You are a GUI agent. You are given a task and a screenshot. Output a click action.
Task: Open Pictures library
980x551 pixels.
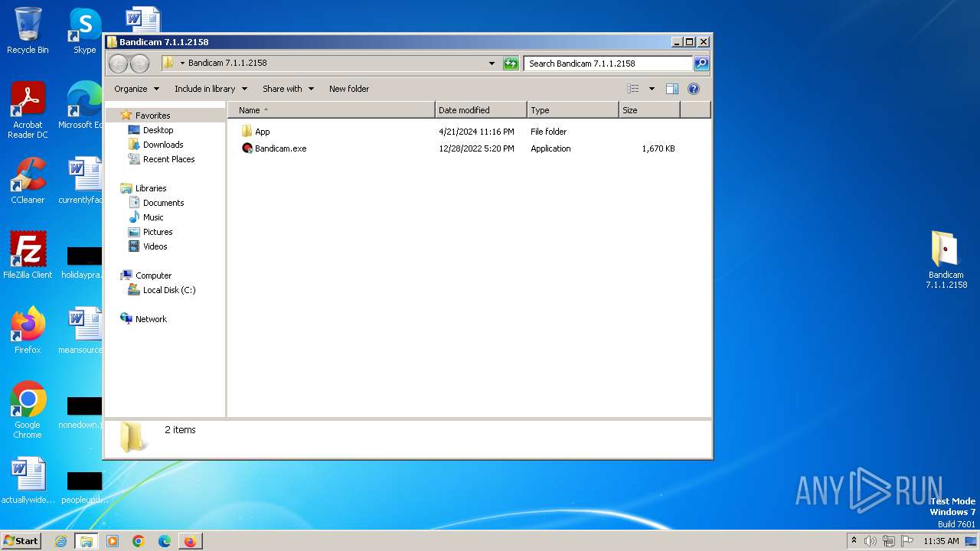pos(158,232)
